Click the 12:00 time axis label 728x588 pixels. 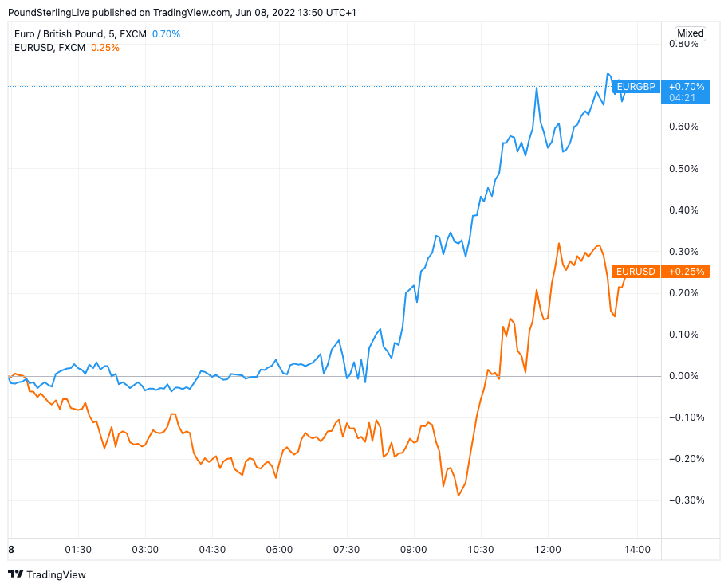click(548, 550)
